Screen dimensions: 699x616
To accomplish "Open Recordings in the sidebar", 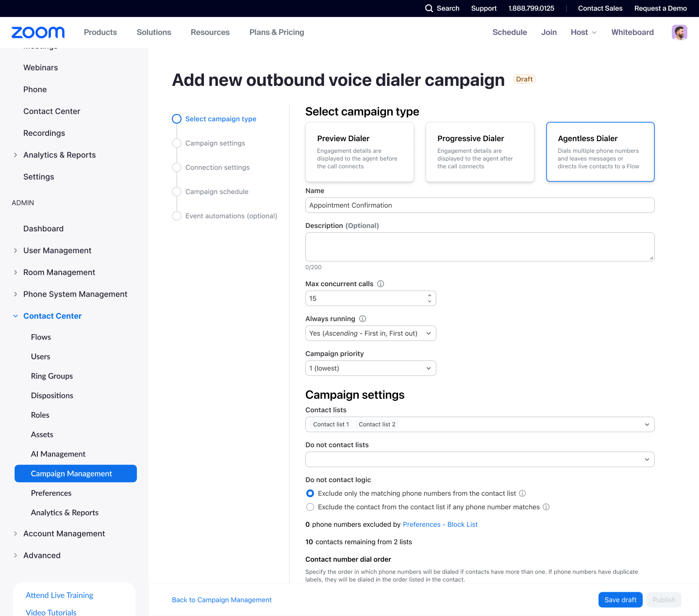I will click(x=44, y=133).
